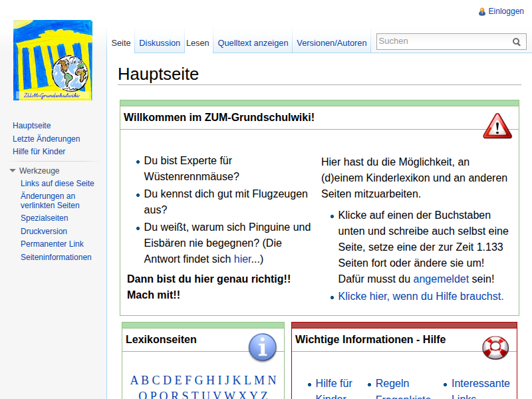Screen dimensions: 532x399
Task: Click the blue info icon in Lexikonseiten
Action: pyautogui.click(x=263, y=347)
